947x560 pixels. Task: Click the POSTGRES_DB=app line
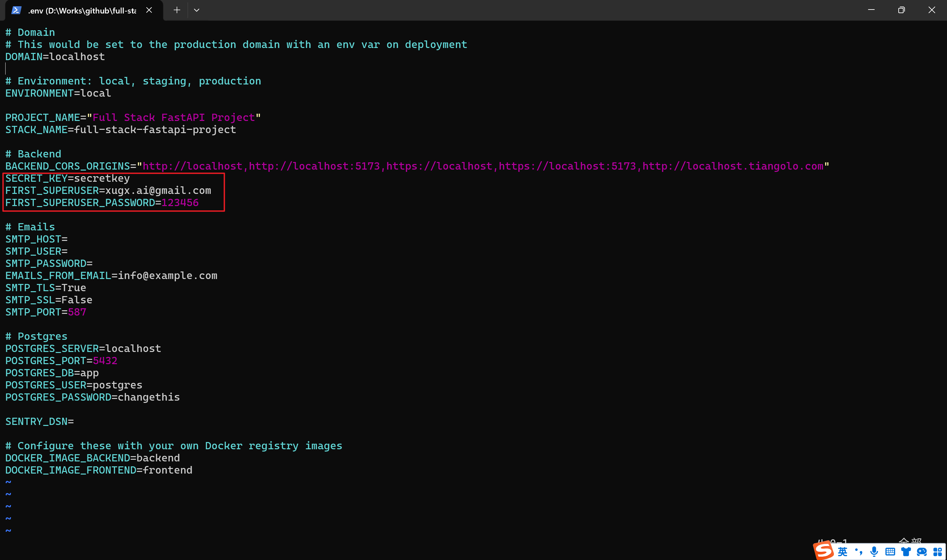(x=52, y=373)
